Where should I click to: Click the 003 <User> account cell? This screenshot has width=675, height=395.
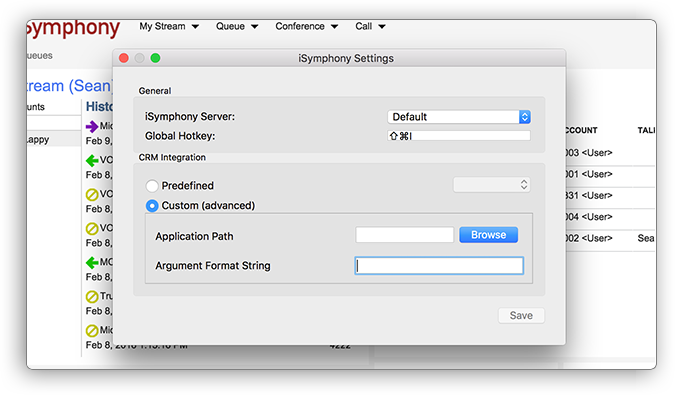click(x=589, y=153)
